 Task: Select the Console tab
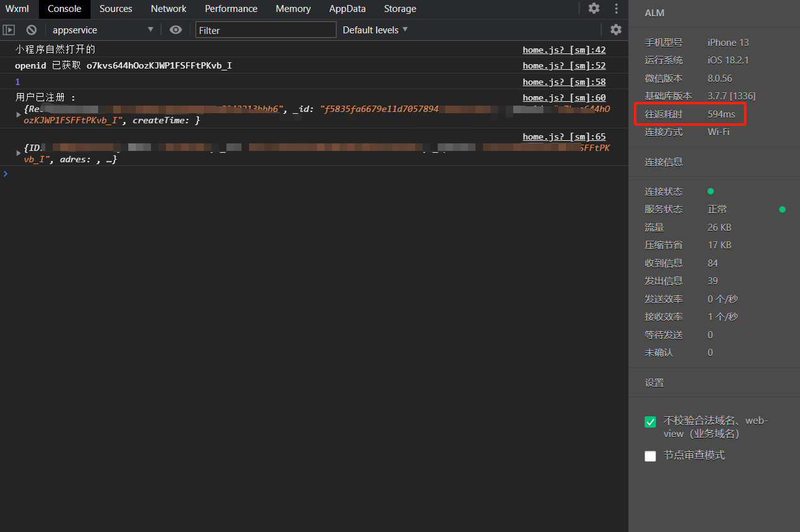click(x=64, y=9)
